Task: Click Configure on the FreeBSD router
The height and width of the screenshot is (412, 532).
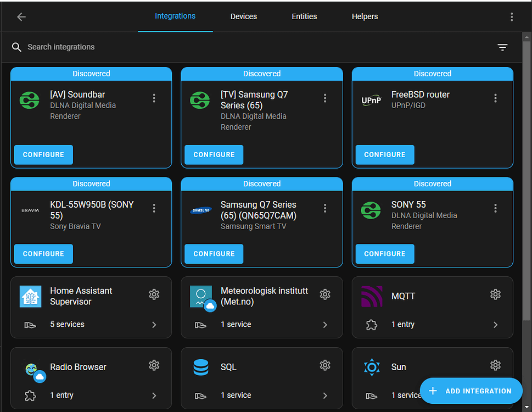Action: 384,155
